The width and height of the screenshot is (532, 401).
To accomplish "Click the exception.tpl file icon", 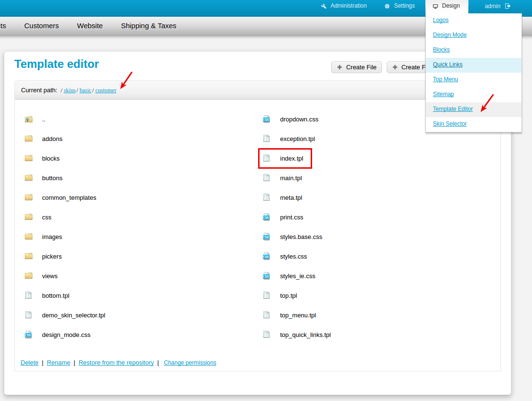I will pos(267,139).
